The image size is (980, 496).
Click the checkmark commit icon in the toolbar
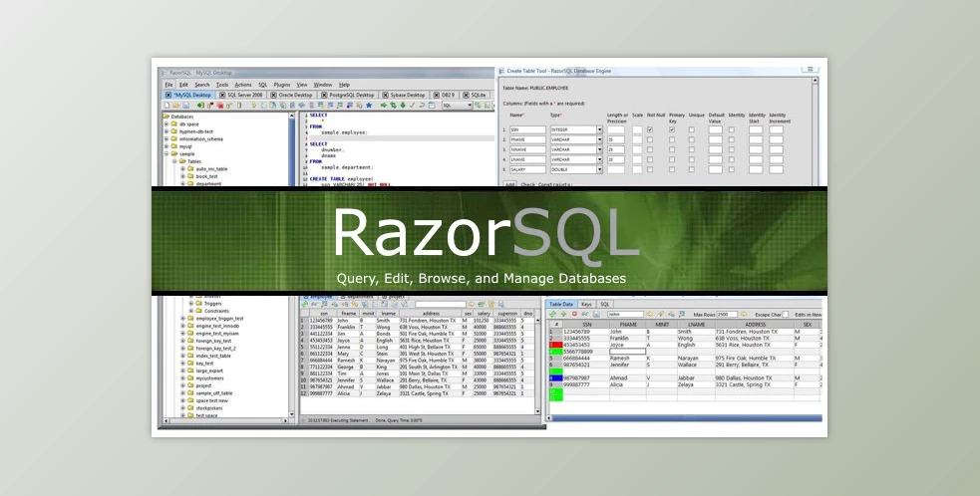[412, 106]
